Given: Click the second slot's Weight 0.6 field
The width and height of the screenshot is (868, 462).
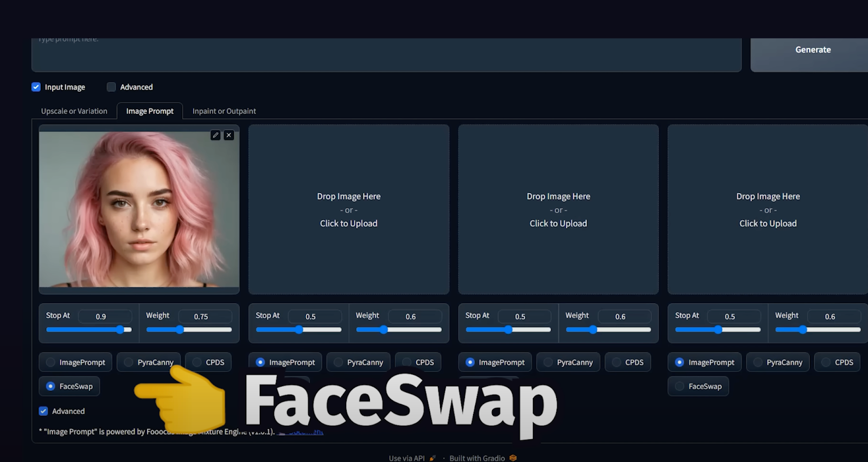Looking at the screenshot, I should click(x=415, y=316).
